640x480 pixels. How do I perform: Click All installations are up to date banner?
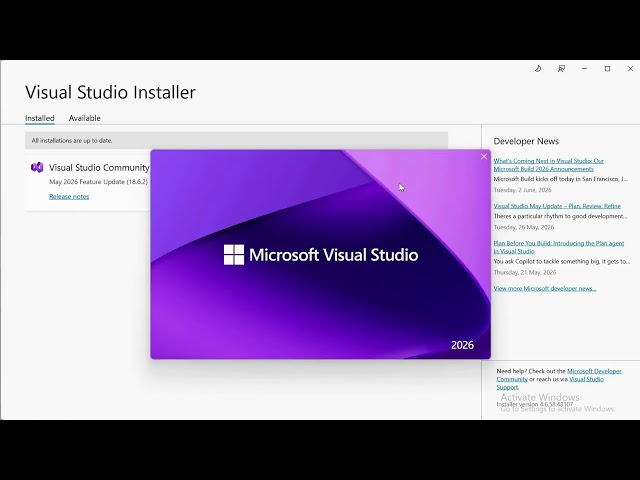point(236,140)
